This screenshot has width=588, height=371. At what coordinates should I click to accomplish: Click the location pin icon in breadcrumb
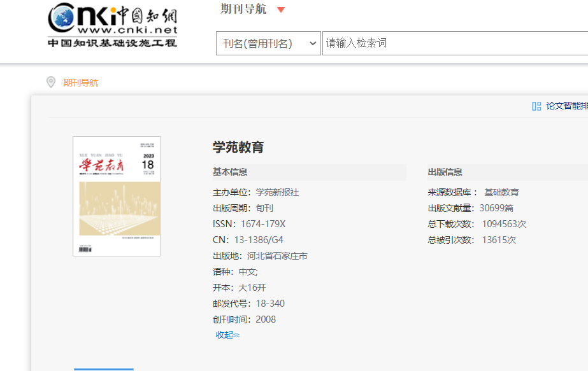coord(51,82)
